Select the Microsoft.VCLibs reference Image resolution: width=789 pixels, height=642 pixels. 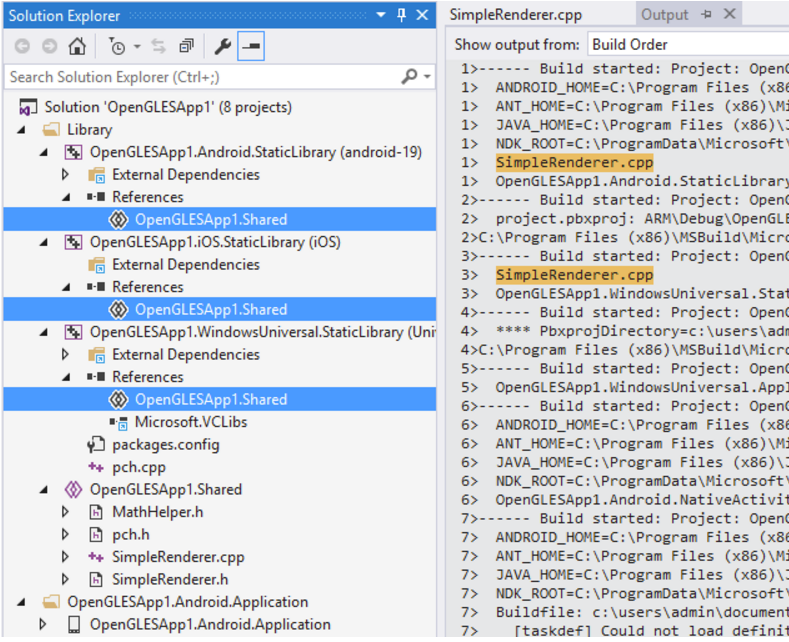point(190,422)
